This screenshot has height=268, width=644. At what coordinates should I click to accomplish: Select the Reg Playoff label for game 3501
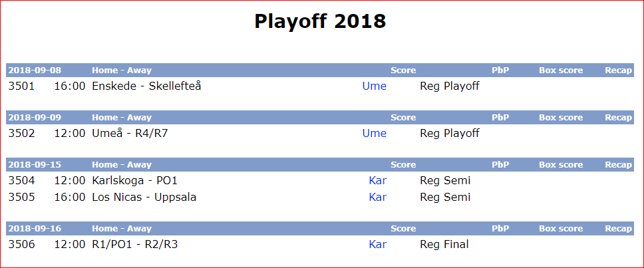[x=449, y=86]
